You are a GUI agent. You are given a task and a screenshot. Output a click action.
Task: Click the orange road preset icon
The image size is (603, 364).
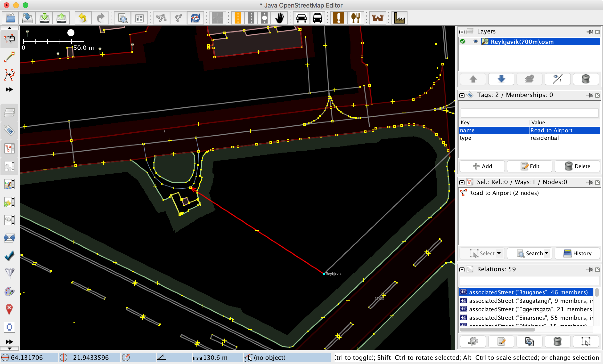(238, 18)
